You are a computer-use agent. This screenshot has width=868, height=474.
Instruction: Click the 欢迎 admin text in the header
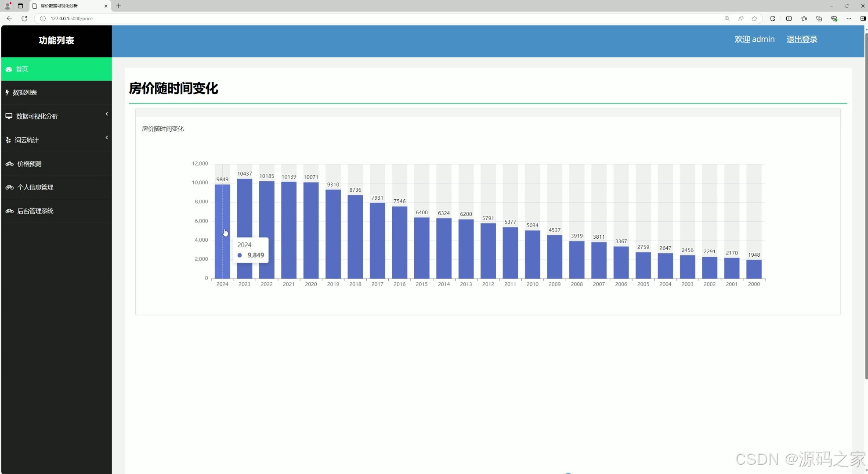pos(754,39)
